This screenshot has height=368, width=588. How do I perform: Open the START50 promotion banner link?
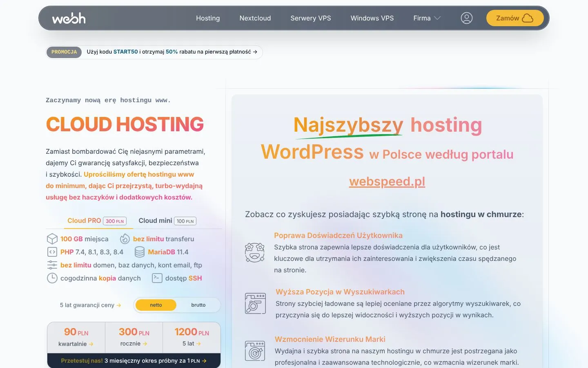tap(154, 52)
